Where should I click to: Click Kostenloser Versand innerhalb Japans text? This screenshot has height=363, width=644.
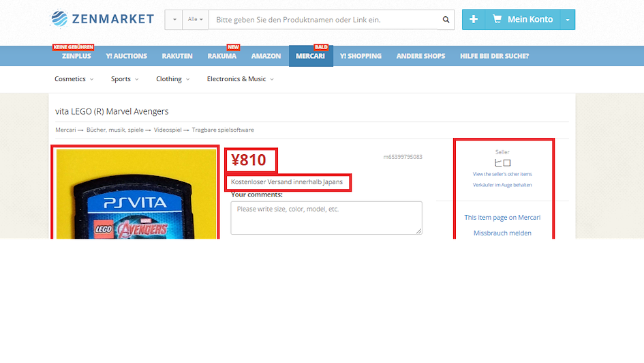287,182
